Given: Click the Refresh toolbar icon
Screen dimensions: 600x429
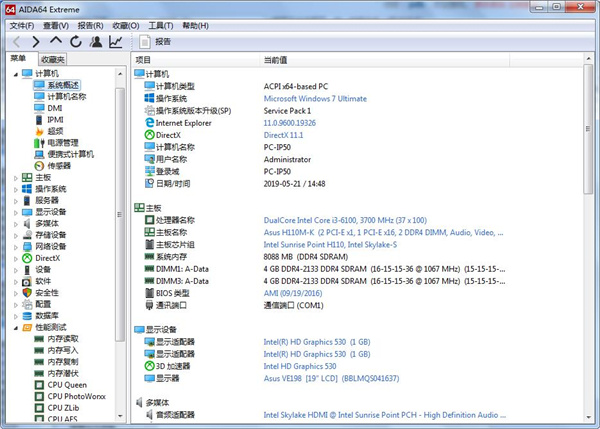Looking at the screenshot, I should (75, 42).
